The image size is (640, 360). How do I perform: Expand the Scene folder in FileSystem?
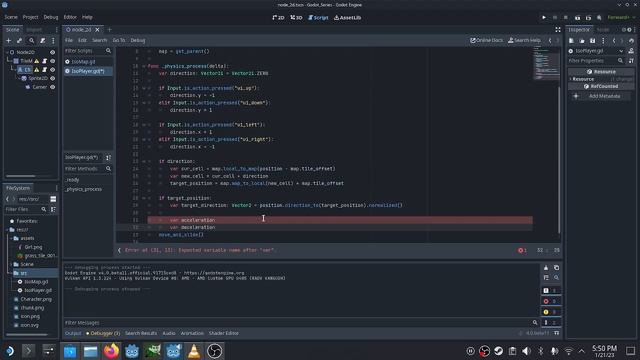point(11,264)
